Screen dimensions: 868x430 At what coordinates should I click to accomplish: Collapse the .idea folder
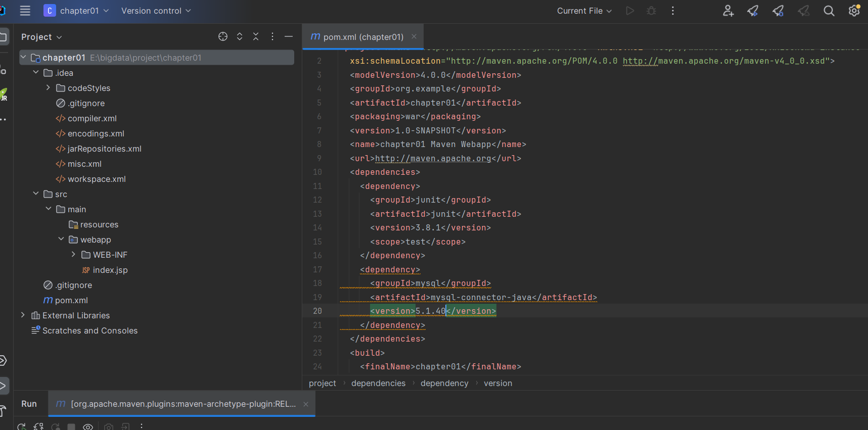click(x=36, y=72)
